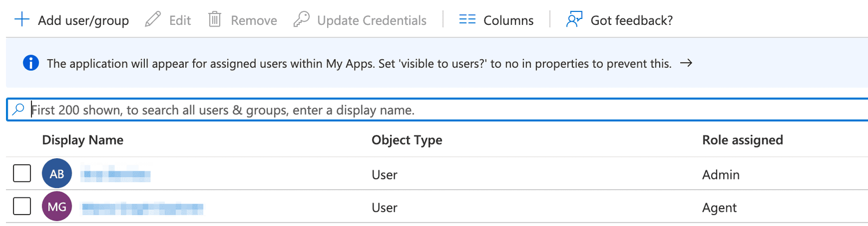Click the magnifier search icon

click(18, 109)
